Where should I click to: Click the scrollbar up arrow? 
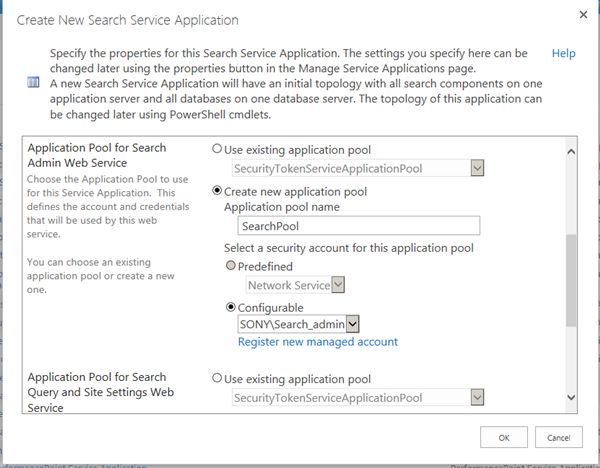pos(571,152)
